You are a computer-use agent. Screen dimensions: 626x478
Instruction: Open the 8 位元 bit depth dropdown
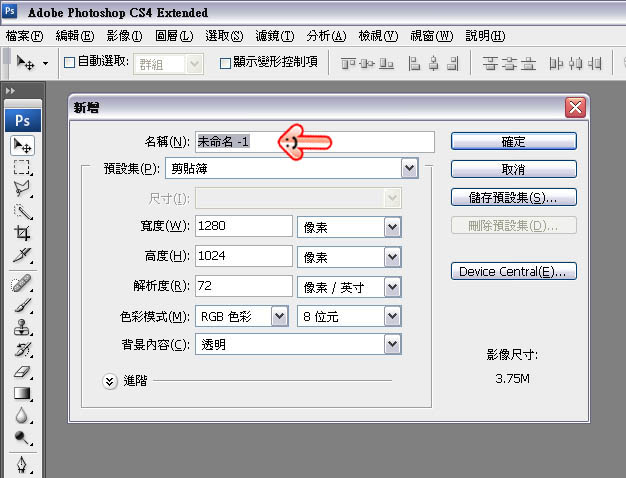pos(393,317)
